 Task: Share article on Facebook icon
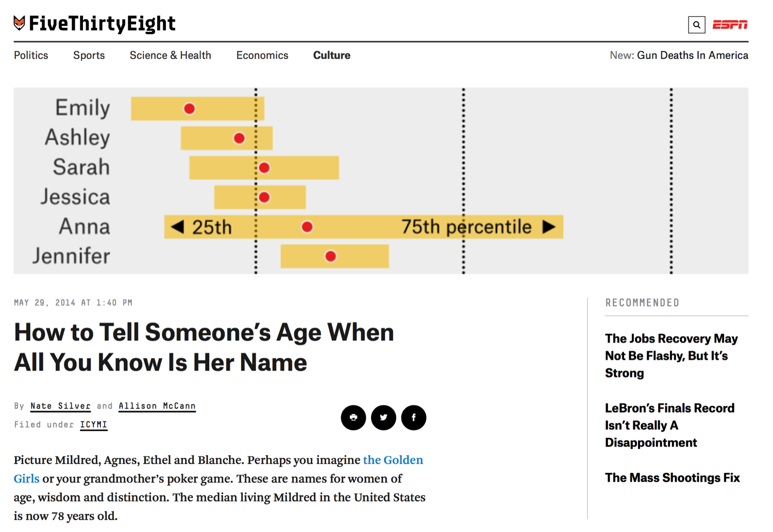point(414,417)
